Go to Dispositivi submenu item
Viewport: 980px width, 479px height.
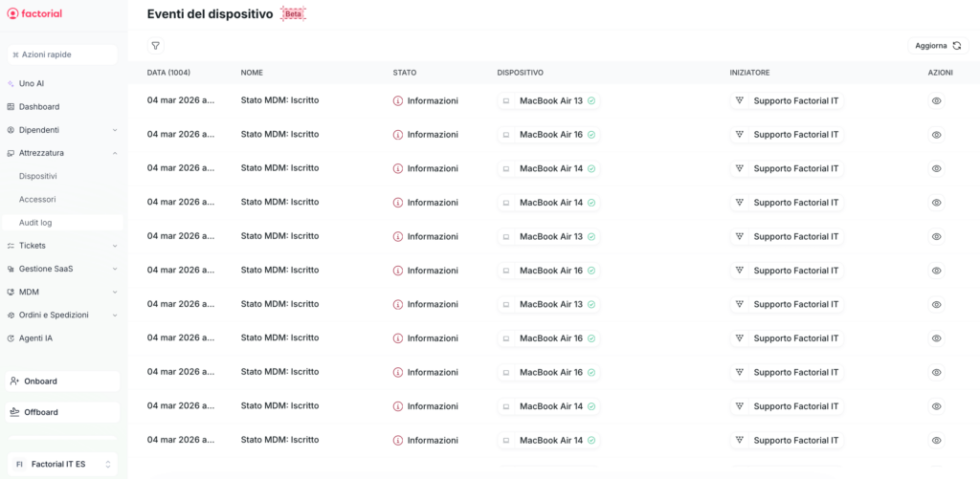point(38,176)
